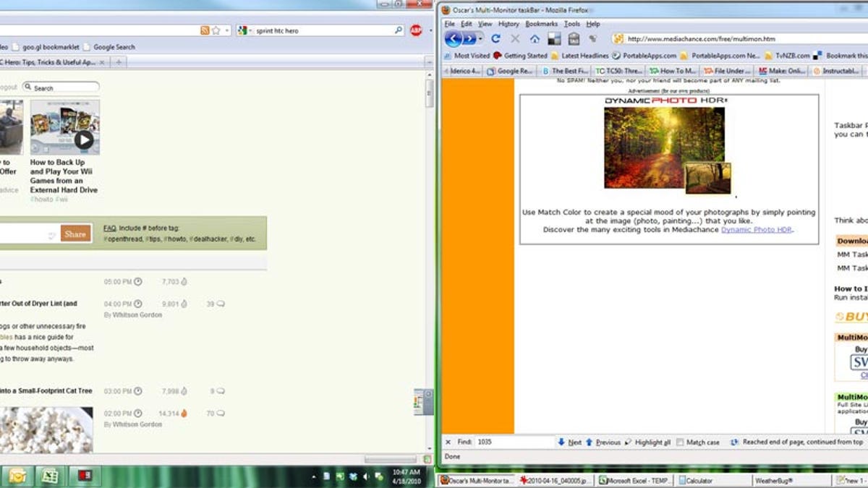868x488 pixels.
Task: Open the Most Visited bookmarks folder
Action: (466, 56)
